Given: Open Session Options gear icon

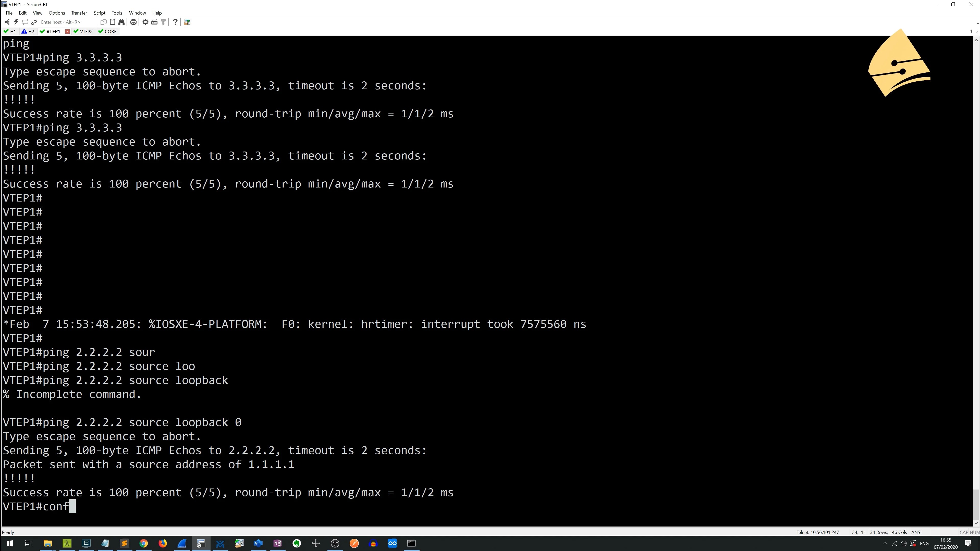Looking at the screenshot, I should click(x=145, y=22).
